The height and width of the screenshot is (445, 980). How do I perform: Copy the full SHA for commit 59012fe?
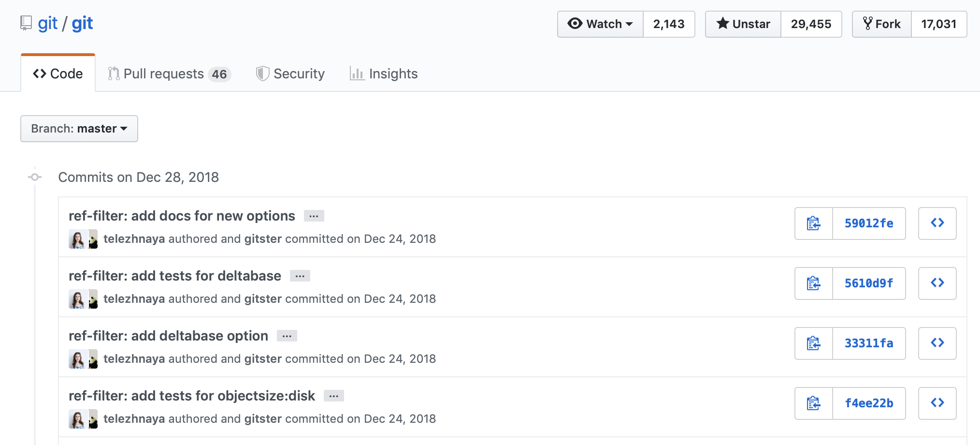point(814,223)
